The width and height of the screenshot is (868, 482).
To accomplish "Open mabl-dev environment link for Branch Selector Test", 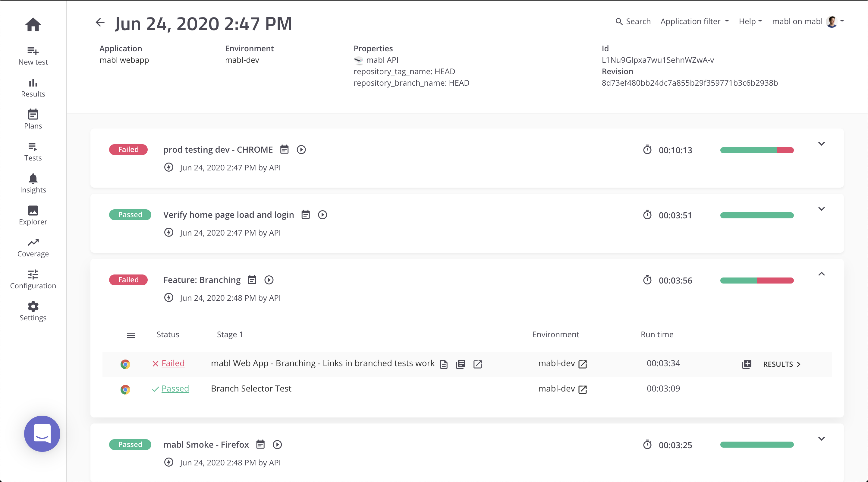I will [583, 390].
